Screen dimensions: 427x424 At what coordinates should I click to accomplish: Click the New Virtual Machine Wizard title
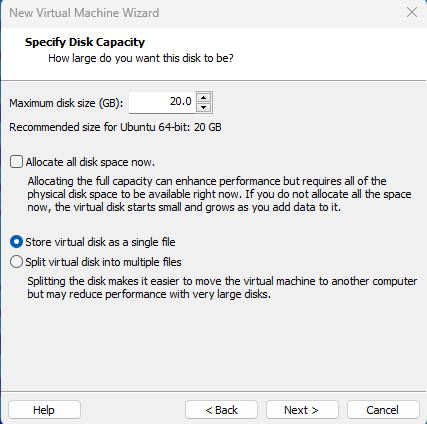(x=84, y=13)
